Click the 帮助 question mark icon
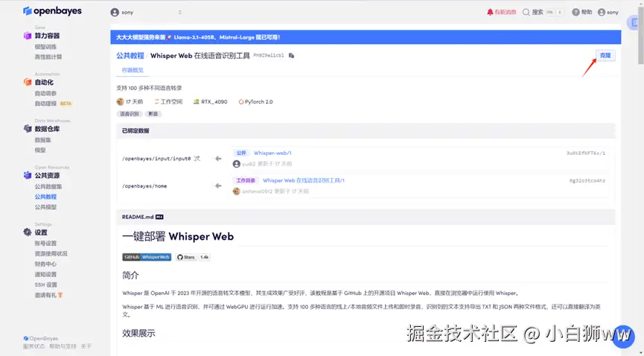Image resolution: width=644 pixels, height=356 pixels. click(x=576, y=13)
